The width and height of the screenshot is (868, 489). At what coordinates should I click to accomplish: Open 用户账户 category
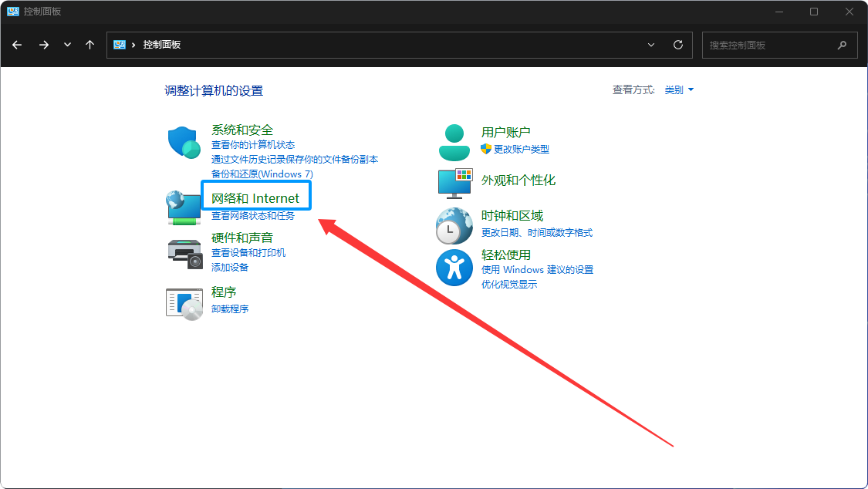(x=506, y=132)
